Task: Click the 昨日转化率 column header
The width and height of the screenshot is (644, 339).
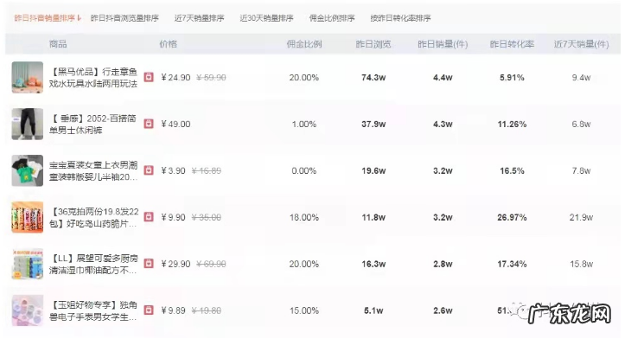Action: point(512,44)
